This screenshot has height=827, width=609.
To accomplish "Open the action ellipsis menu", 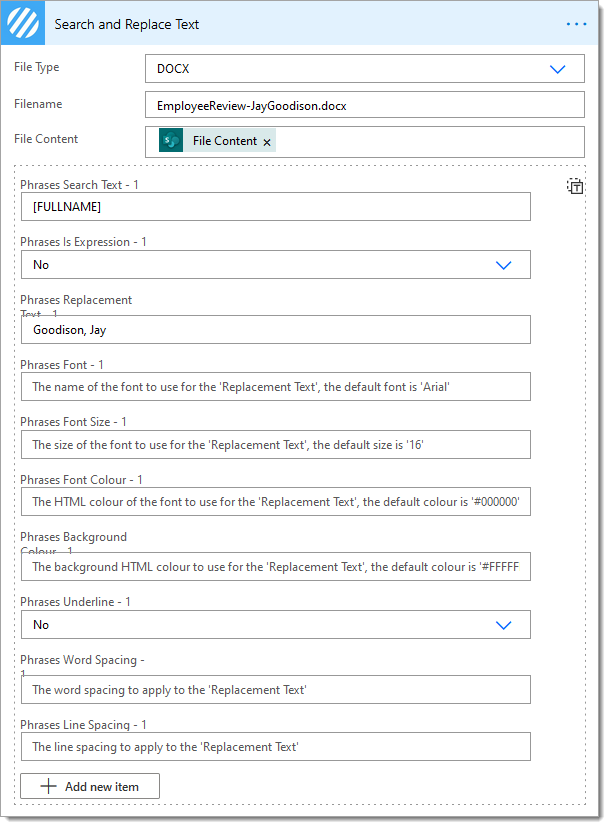I will click(576, 24).
